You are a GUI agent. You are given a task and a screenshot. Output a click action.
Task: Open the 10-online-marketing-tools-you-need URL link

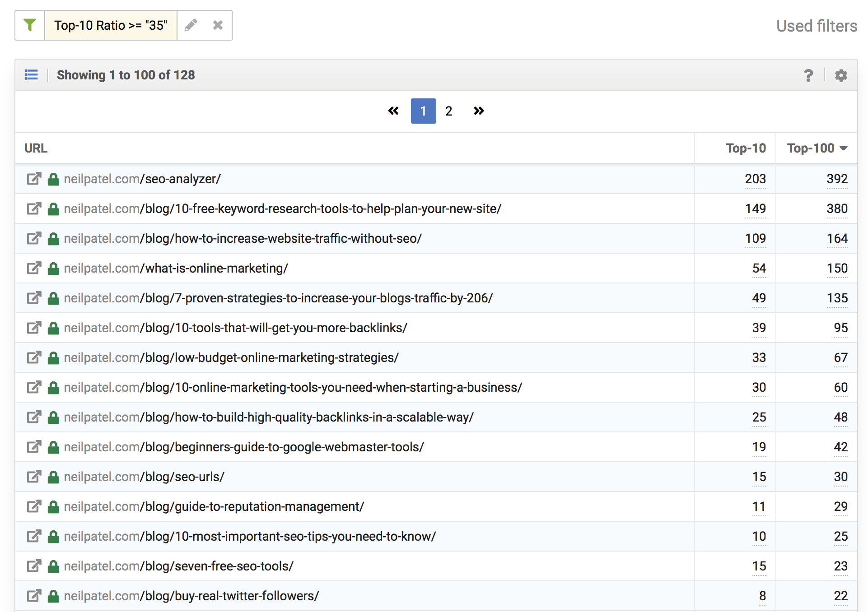click(293, 387)
